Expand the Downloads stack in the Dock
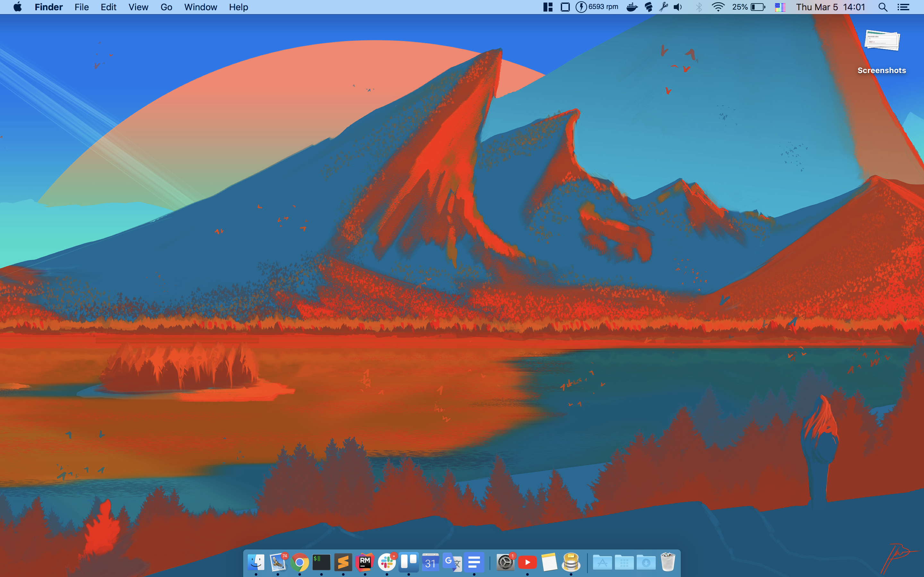 (x=646, y=562)
